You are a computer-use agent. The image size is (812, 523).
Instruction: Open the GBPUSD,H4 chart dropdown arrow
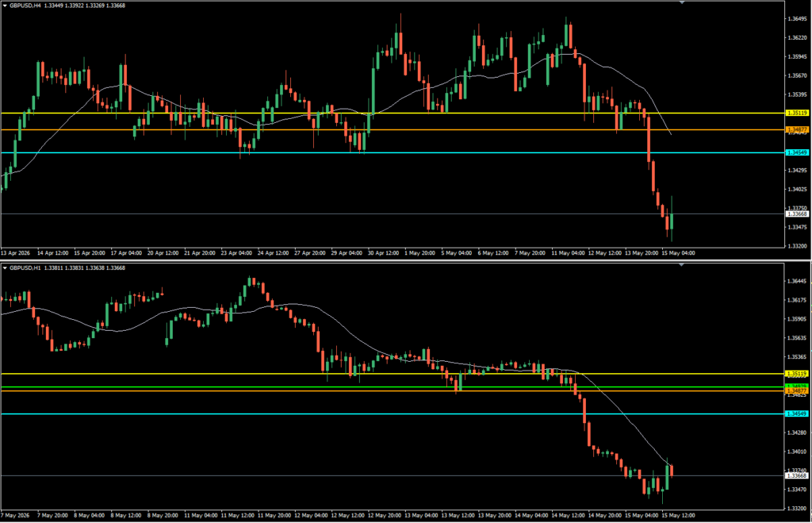pyautogui.click(x=6, y=6)
